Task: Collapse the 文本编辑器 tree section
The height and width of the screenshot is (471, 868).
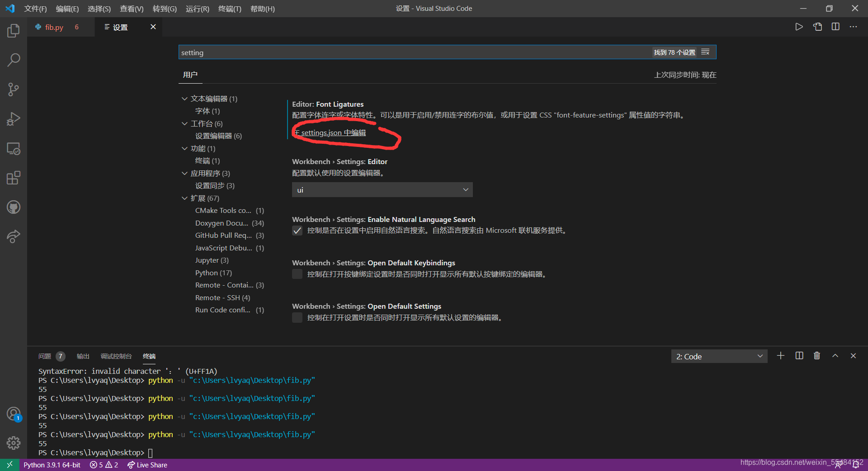Action: point(184,99)
